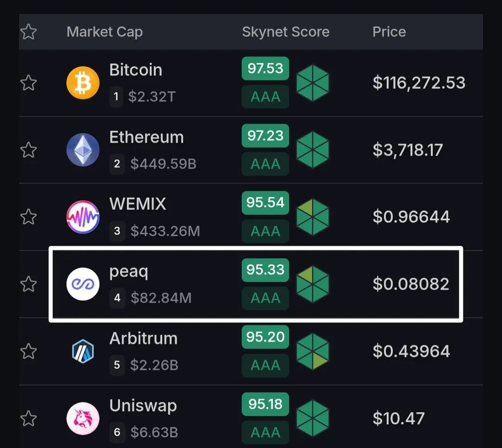Click the favorites star column header
This screenshot has height=448, width=502.
pos(28,32)
